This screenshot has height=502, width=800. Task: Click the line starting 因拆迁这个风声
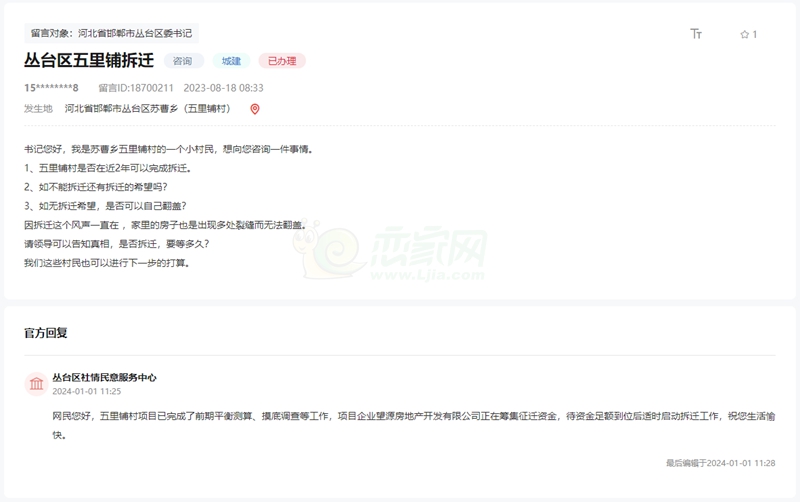point(165,224)
